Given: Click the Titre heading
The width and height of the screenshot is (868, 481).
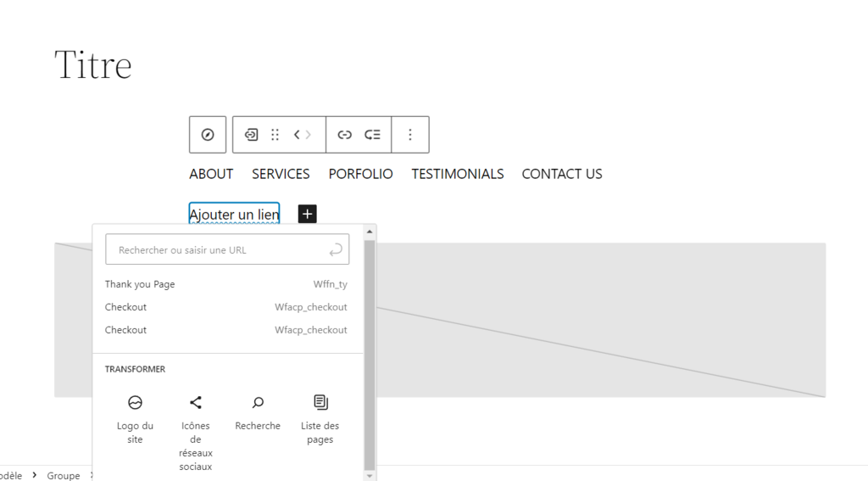Looking at the screenshot, I should pyautogui.click(x=93, y=64).
